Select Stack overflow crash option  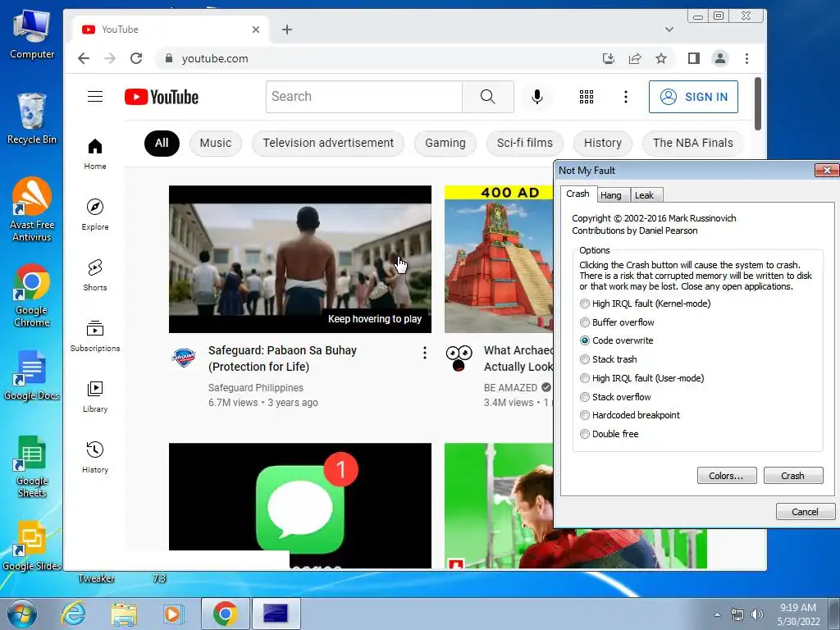click(x=615, y=397)
